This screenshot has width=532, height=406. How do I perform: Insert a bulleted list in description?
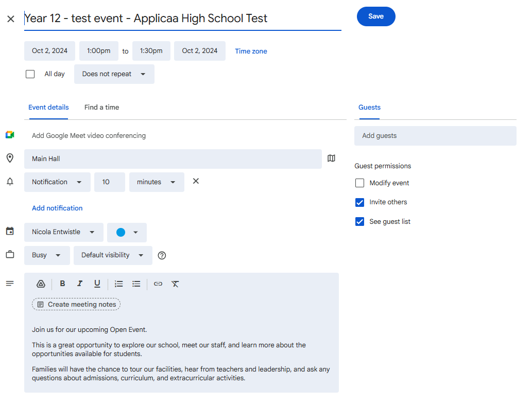(x=136, y=284)
